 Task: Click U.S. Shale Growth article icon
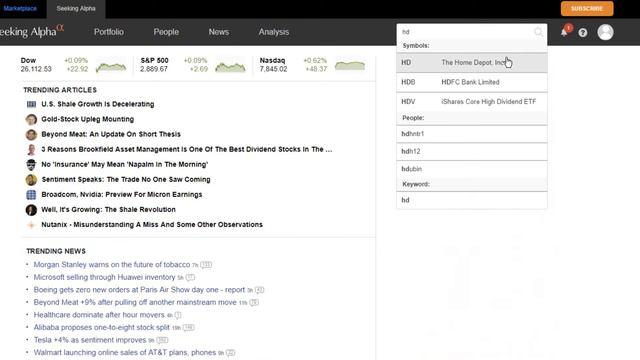pyautogui.click(x=31, y=104)
